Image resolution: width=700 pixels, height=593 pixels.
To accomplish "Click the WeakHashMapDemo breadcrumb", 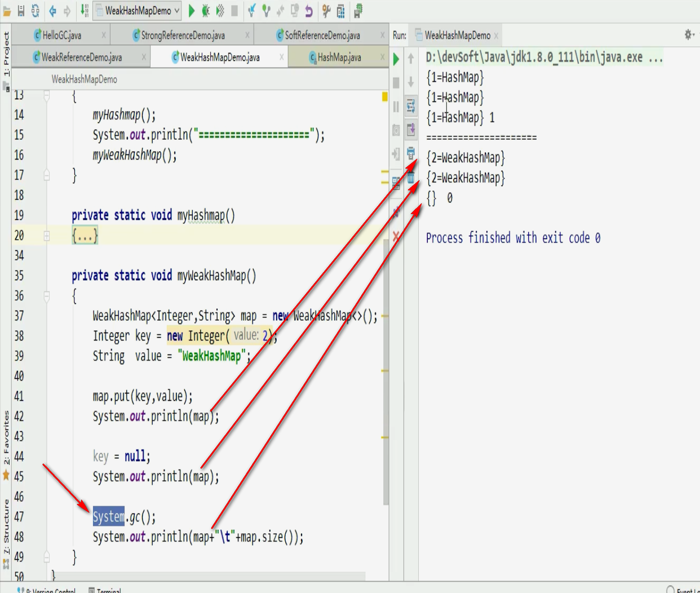I will tap(85, 79).
